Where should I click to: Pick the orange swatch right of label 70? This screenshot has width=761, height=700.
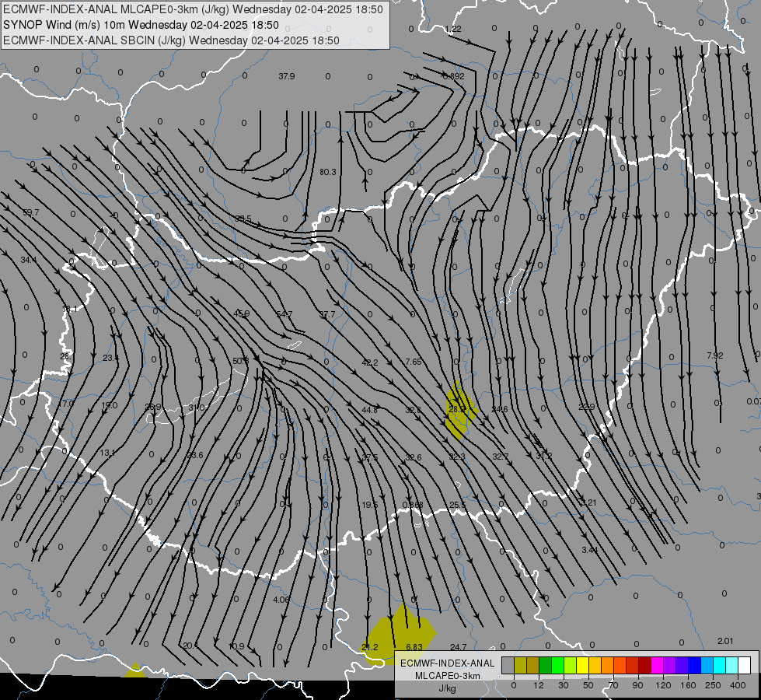620,665
